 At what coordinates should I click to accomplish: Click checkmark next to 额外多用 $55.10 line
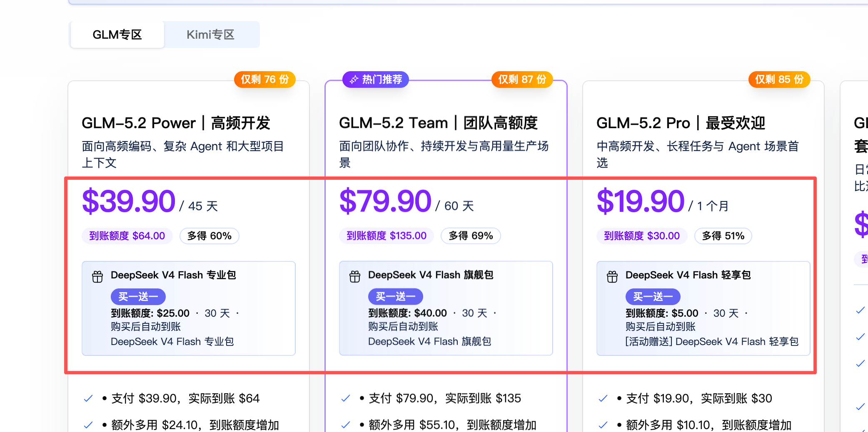(346, 425)
